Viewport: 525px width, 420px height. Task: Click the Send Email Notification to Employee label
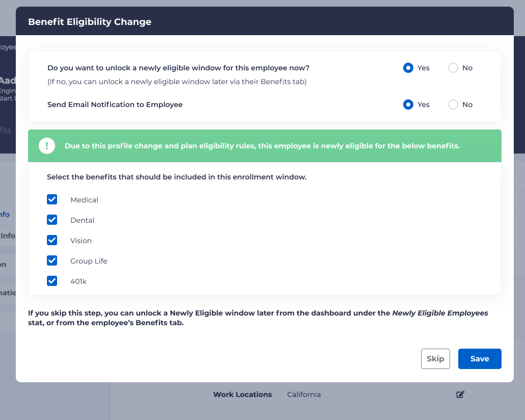(x=115, y=104)
